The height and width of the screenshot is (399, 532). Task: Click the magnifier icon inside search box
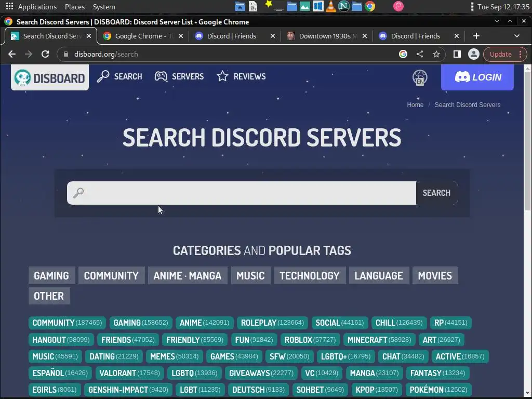(x=78, y=193)
